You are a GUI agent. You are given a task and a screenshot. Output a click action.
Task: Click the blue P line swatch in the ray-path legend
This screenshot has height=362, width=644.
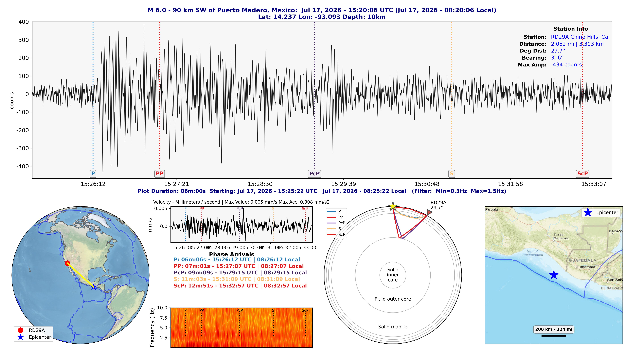pyautogui.click(x=331, y=211)
